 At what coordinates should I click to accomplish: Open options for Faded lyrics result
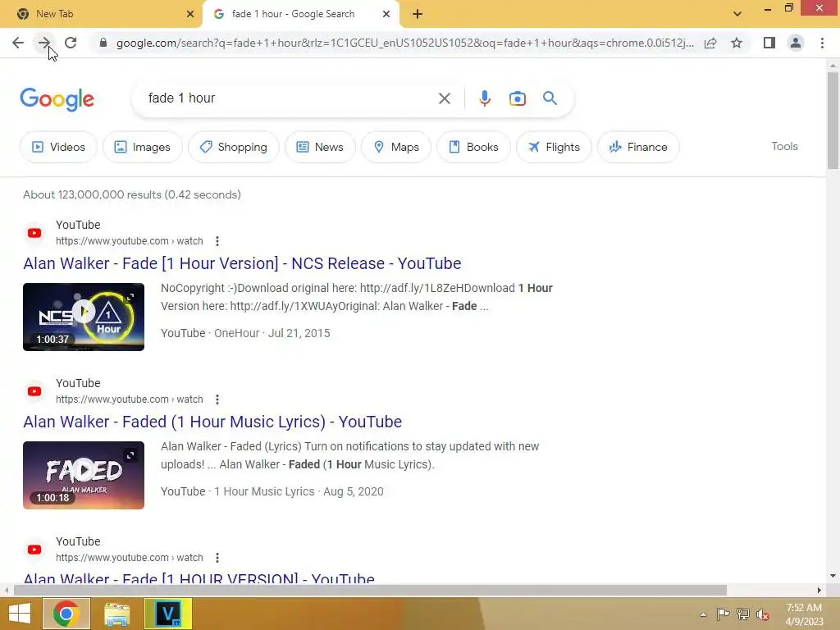217,399
